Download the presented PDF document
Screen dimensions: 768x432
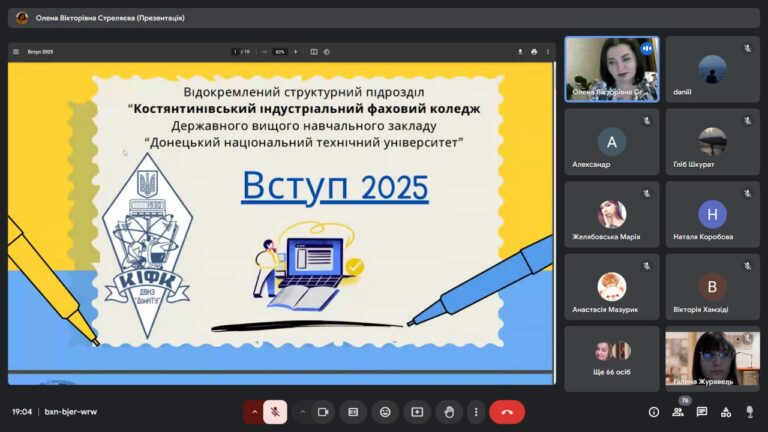click(x=520, y=51)
